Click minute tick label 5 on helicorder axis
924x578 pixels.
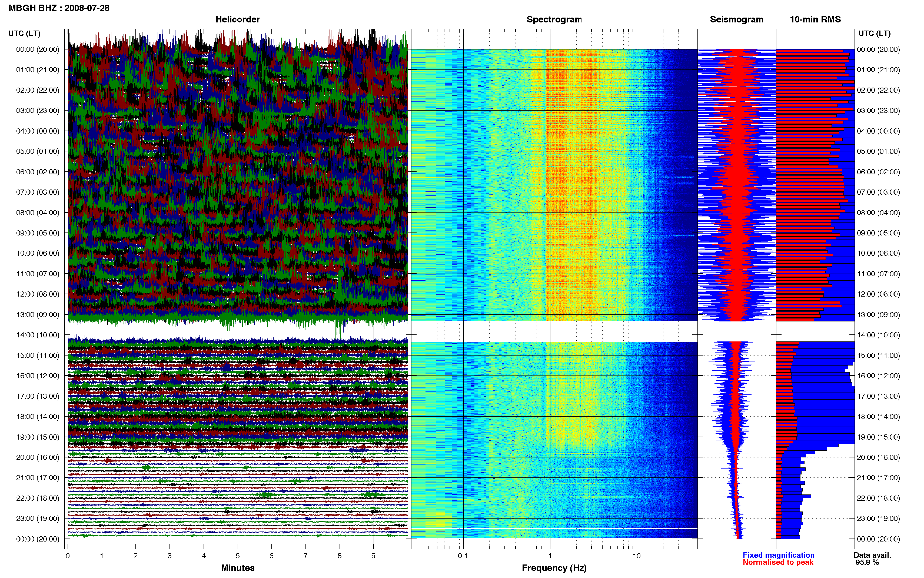[237, 556]
